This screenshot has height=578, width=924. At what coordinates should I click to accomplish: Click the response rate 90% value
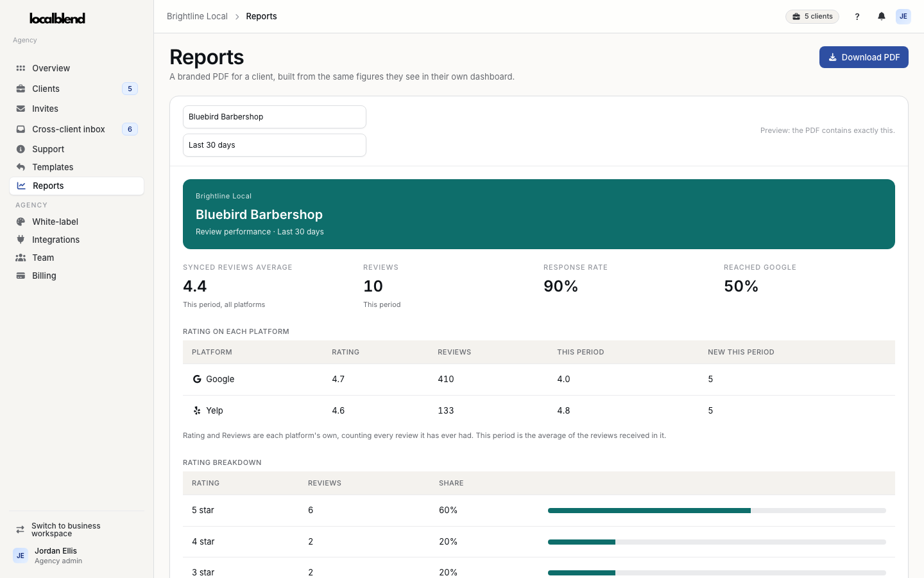coord(561,286)
